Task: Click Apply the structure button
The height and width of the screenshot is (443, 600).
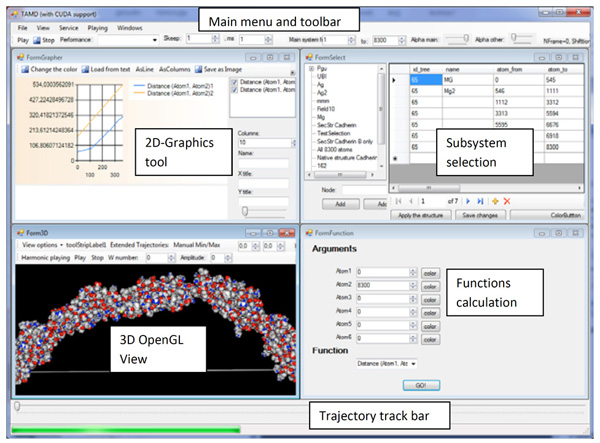Action: click(420, 215)
